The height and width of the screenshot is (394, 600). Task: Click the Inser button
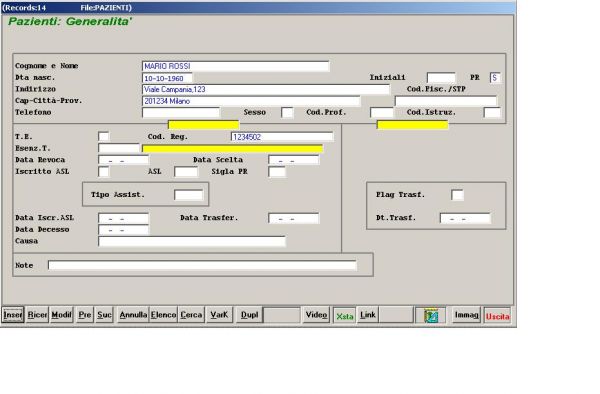click(13, 315)
